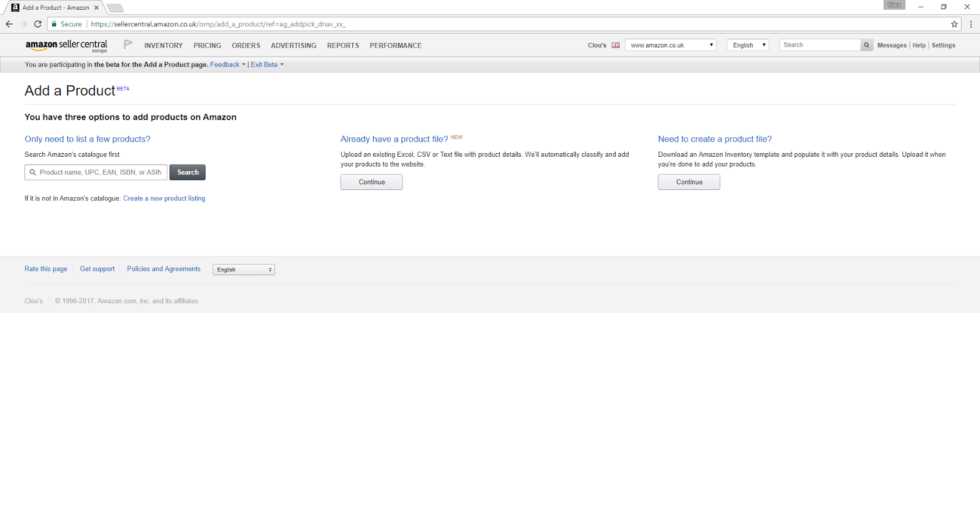Close the Add a Product browser tab
This screenshot has width=980, height=531.
(96, 8)
